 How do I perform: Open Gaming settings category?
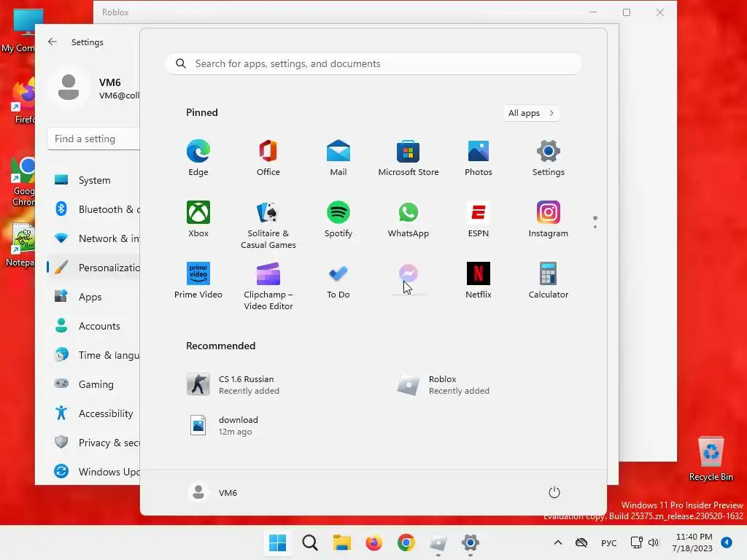(93, 384)
